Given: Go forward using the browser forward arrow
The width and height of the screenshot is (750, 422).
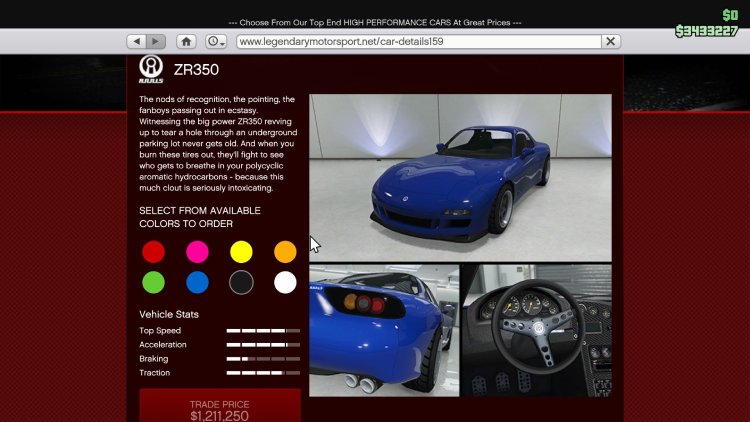Looking at the screenshot, I should click(156, 42).
